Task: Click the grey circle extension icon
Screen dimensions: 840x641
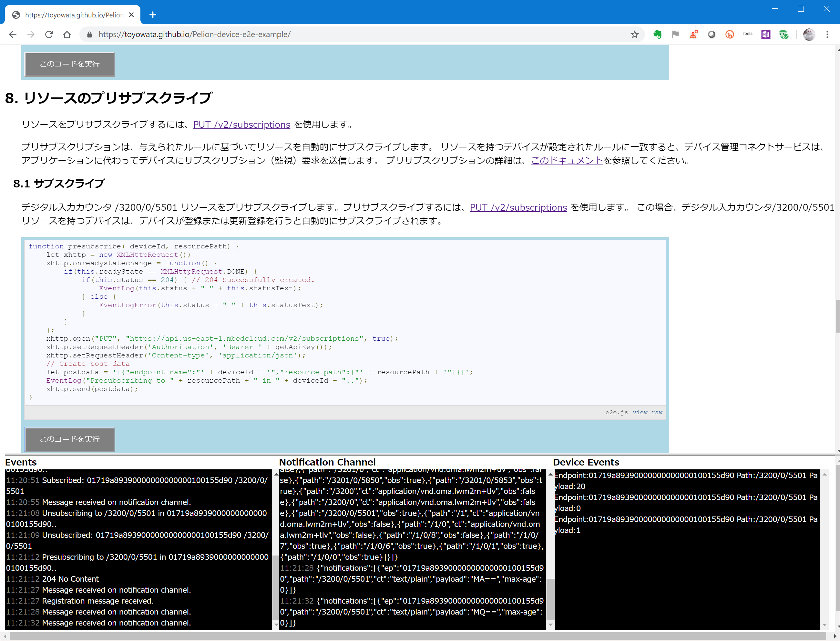Action: click(711, 34)
